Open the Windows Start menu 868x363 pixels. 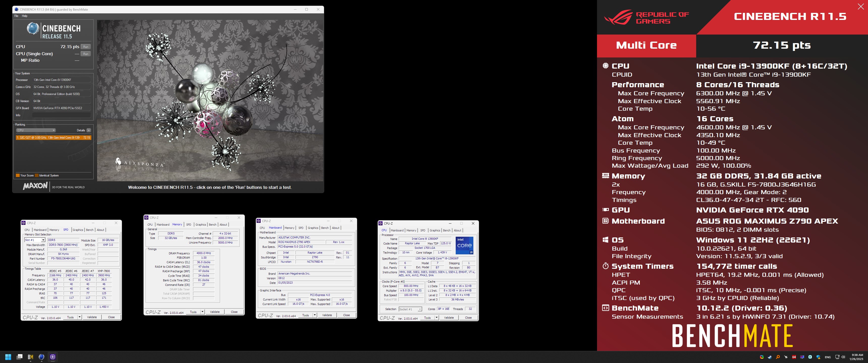point(8,357)
